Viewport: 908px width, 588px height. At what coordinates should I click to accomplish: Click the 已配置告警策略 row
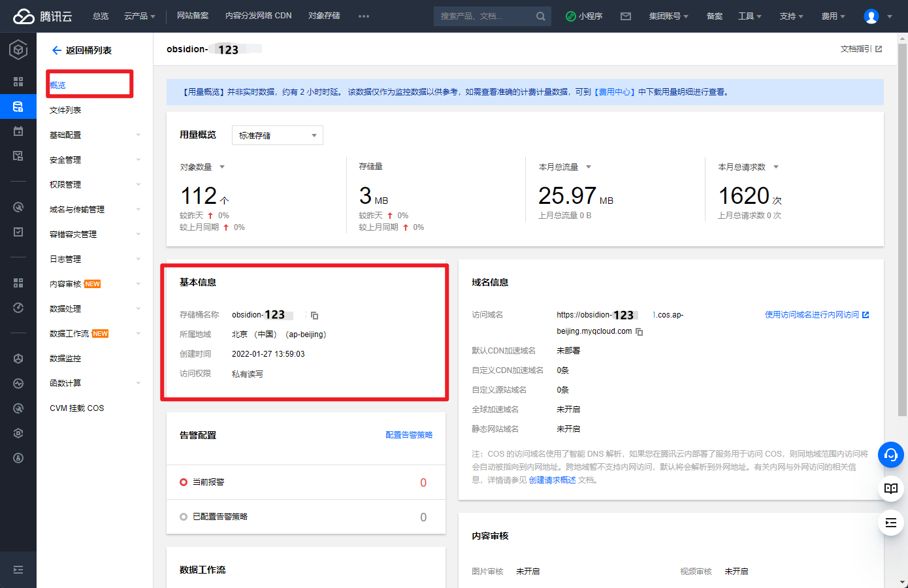point(306,517)
